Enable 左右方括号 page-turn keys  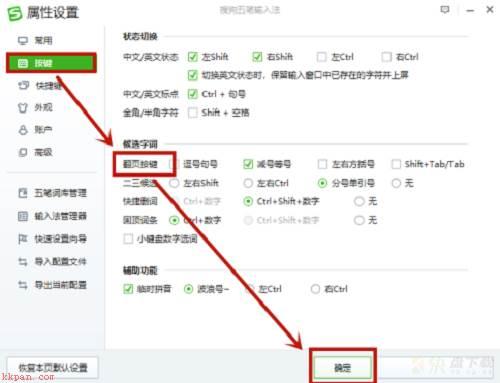(x=322, y=164)
